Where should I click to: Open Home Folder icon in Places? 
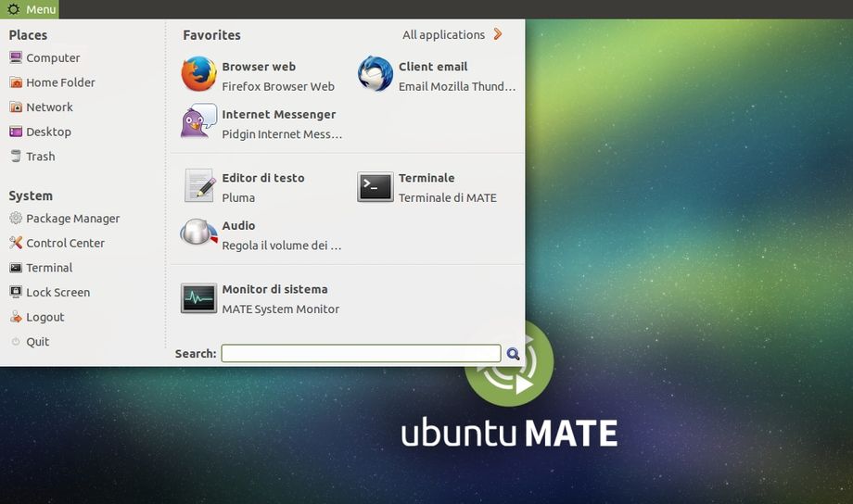[16, 82]
